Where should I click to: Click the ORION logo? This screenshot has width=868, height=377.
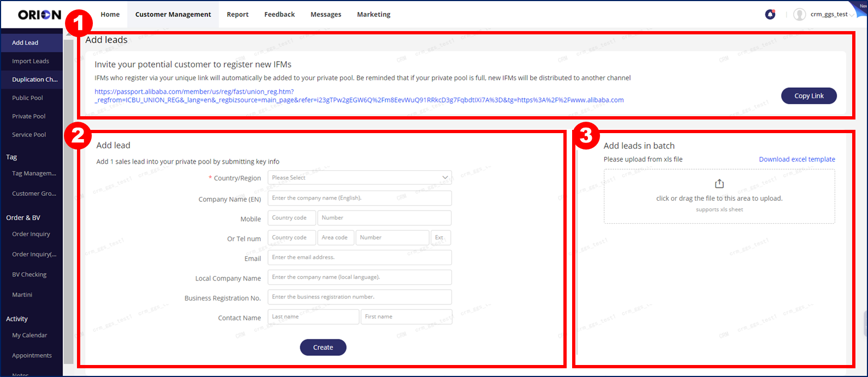pos(39,15)
